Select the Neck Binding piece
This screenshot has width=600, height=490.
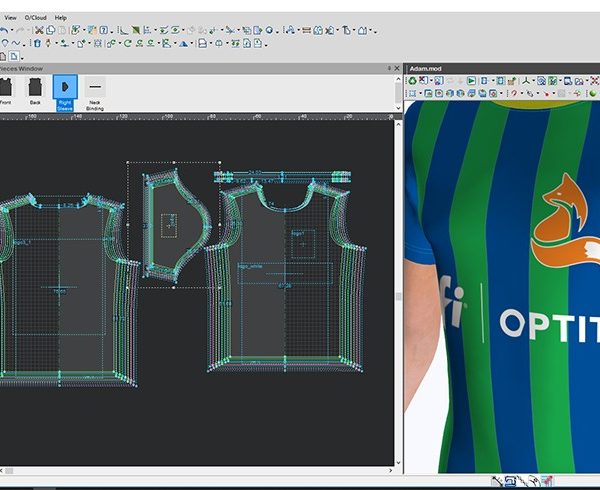click(x=95, y=90)
